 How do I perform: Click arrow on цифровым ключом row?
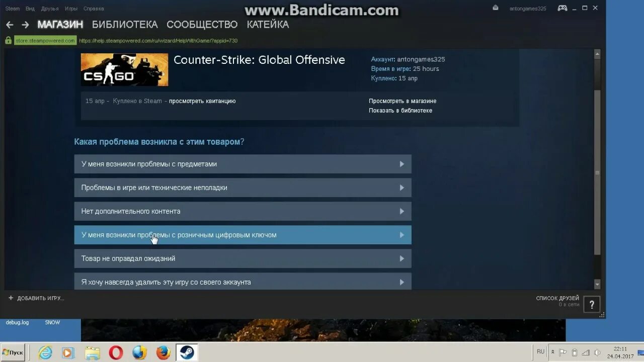tap(401, 235)
